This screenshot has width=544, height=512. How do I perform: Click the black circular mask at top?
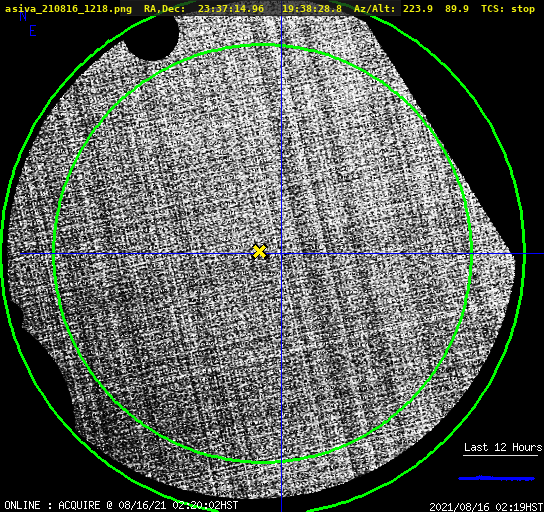[x=152, y=36]
